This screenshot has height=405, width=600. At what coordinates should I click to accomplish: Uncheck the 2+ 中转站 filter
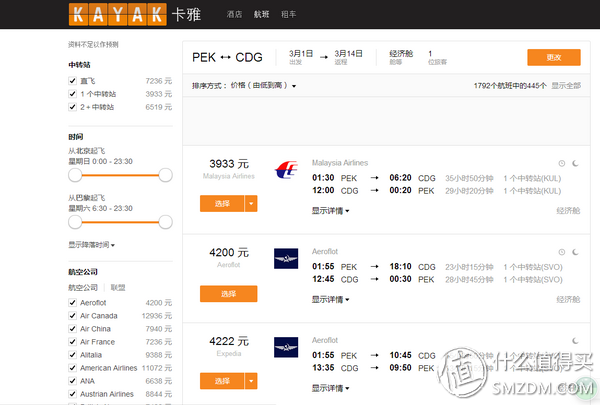click(72, 107)
